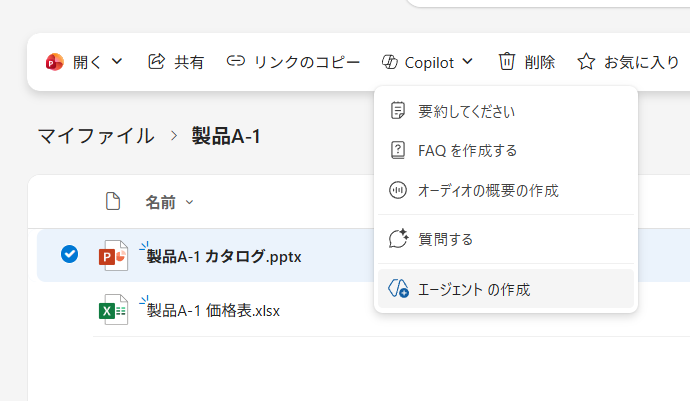This screenshot has width=690, height=401.
Task: Click the star お気に入り icon
Action: 586,62
